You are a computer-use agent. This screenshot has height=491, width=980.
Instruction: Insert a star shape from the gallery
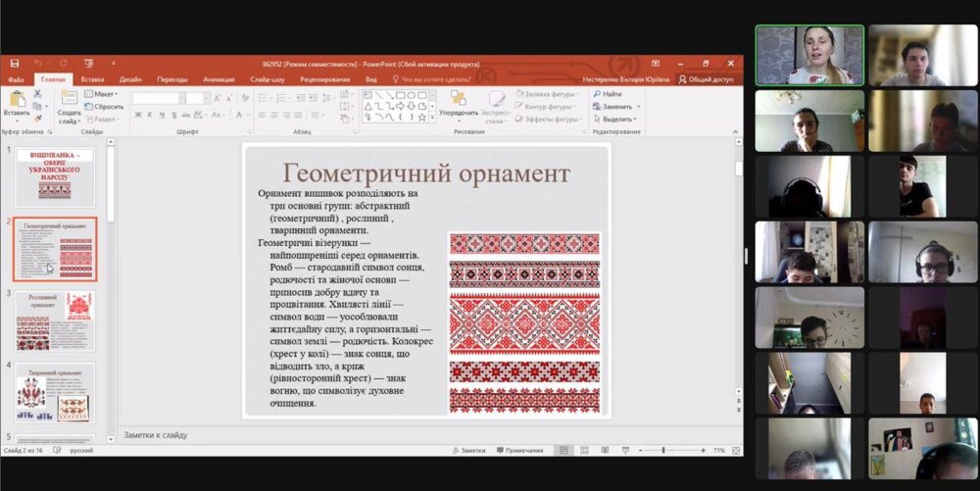(x=422, y=117)
